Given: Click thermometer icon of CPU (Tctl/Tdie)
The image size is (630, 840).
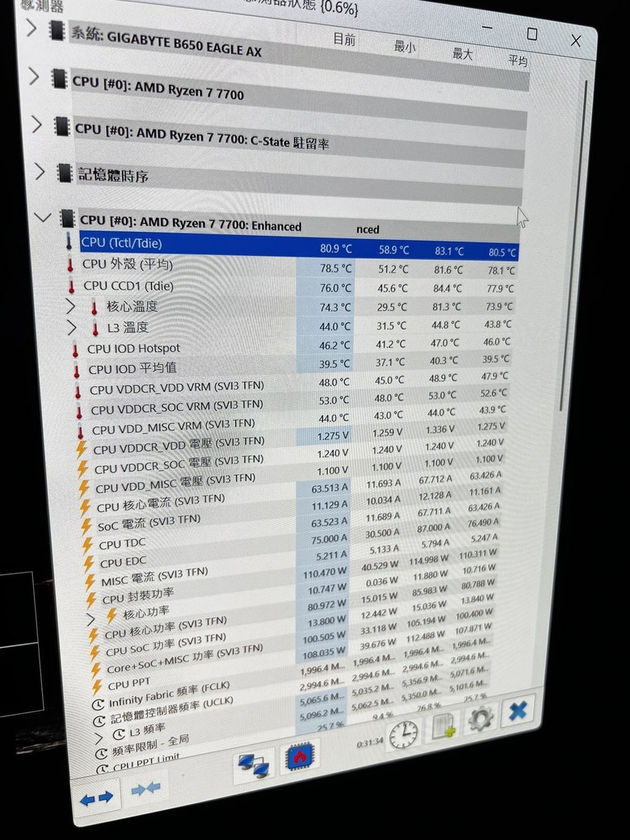Looking at the screenshot, I should coord(69,241).
